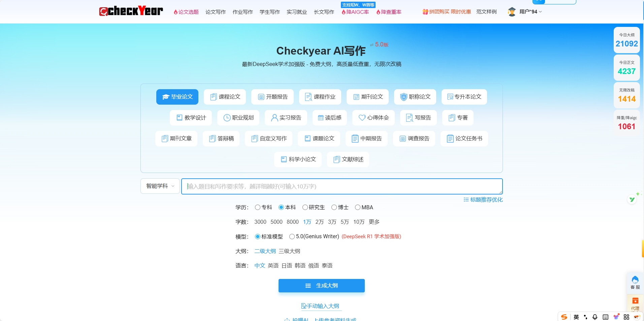Viewport: 644px width, 321px height.
Task: Expand 更多 word count options
Action: [374, 222]
